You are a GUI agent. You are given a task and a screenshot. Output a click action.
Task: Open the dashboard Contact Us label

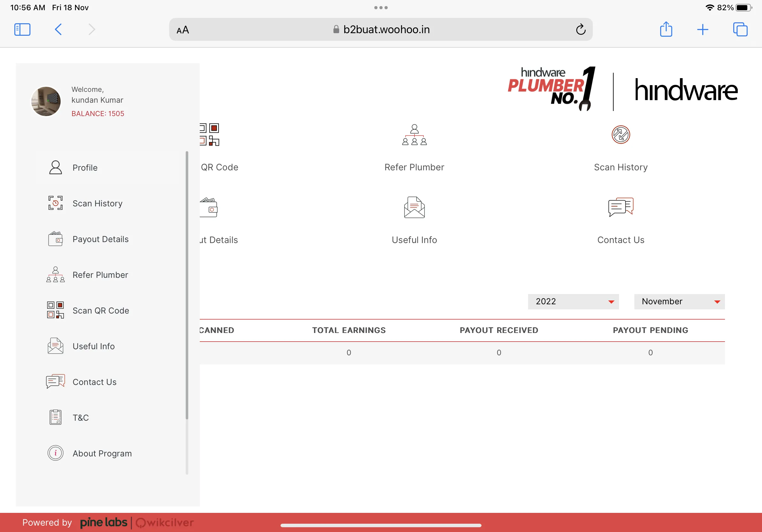tap(621, 240)
